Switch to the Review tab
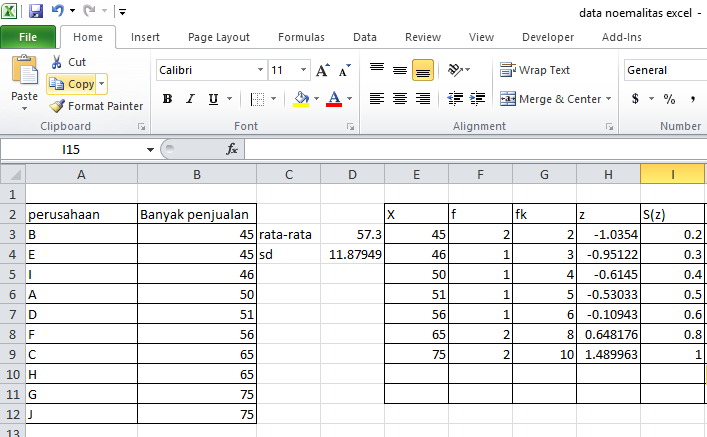 [422, 37]
